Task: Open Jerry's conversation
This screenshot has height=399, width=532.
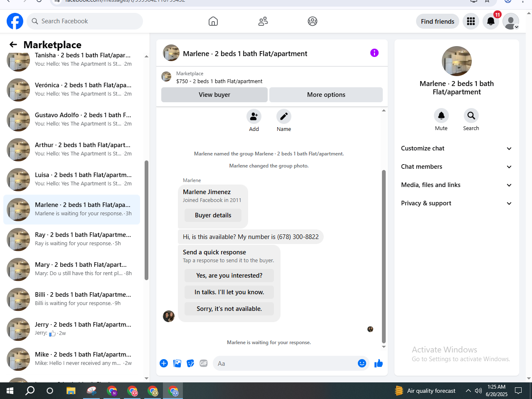Action: pyautogui.click(x=71, y=329)
